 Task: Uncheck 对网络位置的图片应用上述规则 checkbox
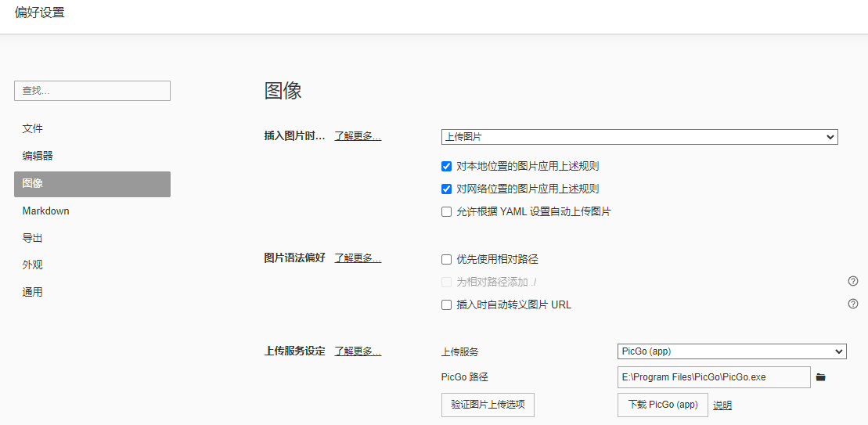point(446,189)
